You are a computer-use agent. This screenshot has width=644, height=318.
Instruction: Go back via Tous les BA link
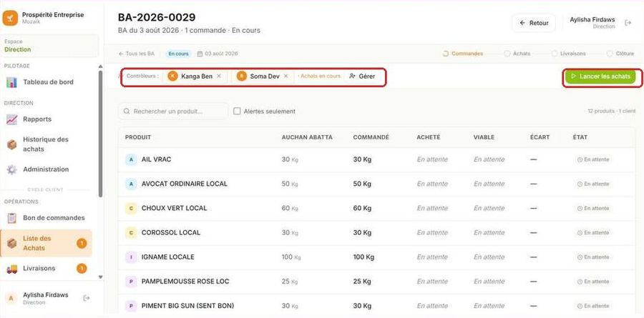tap(137, 54)
